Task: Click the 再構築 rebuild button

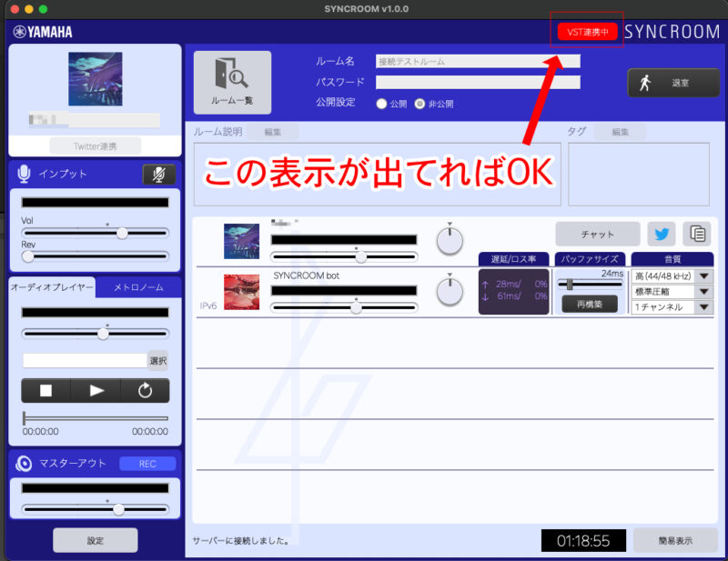Action: (x=590, y=305)
